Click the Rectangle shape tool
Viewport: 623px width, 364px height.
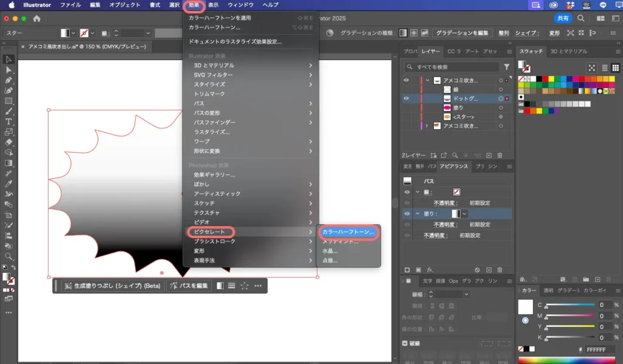[x=9, y=101]
